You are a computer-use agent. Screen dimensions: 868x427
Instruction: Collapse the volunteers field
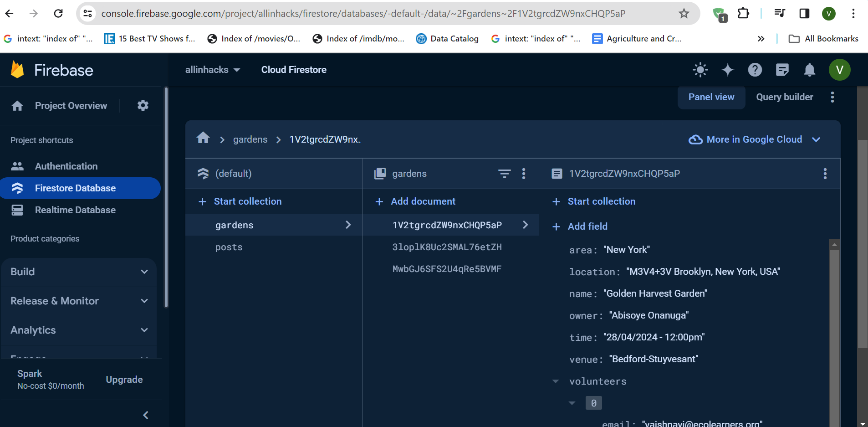tap(556, 381)
